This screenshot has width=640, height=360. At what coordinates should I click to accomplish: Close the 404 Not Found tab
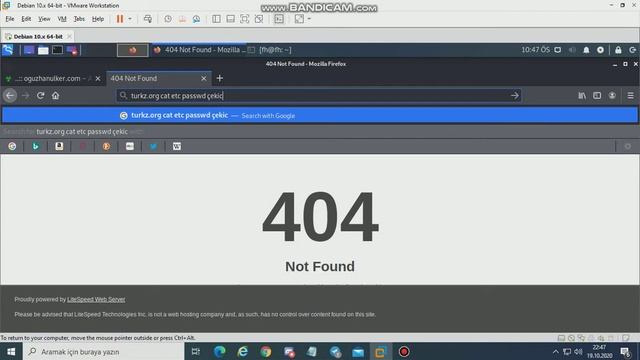tap(203, 78)
